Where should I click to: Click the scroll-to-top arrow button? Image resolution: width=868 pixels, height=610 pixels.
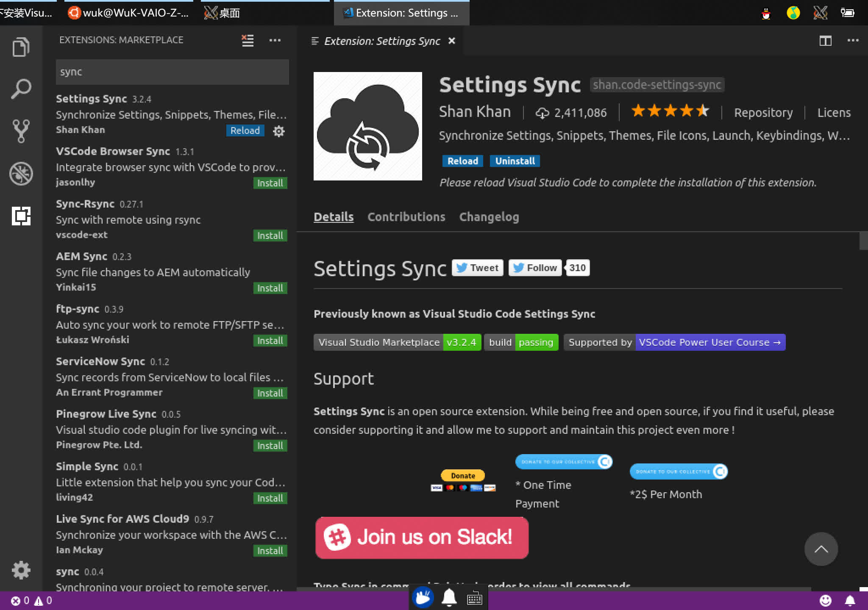821,549
